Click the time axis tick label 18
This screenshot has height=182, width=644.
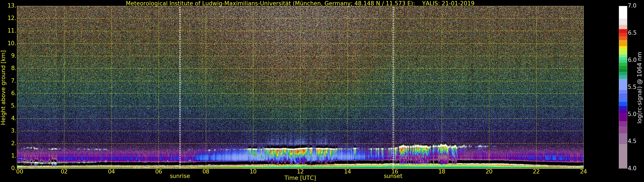(442, 172)
